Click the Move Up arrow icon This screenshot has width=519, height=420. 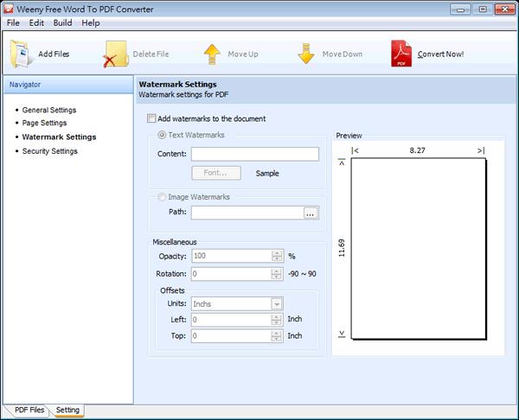212,54
